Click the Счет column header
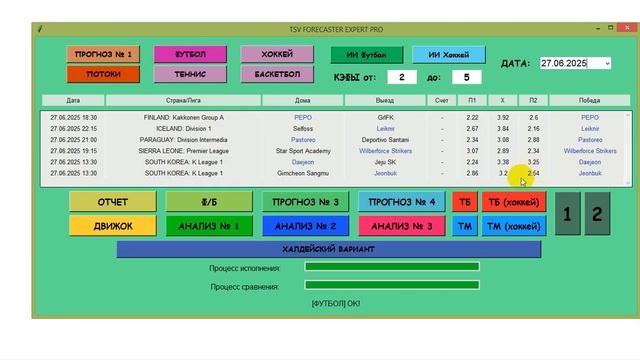 click(x=441, y=100)
